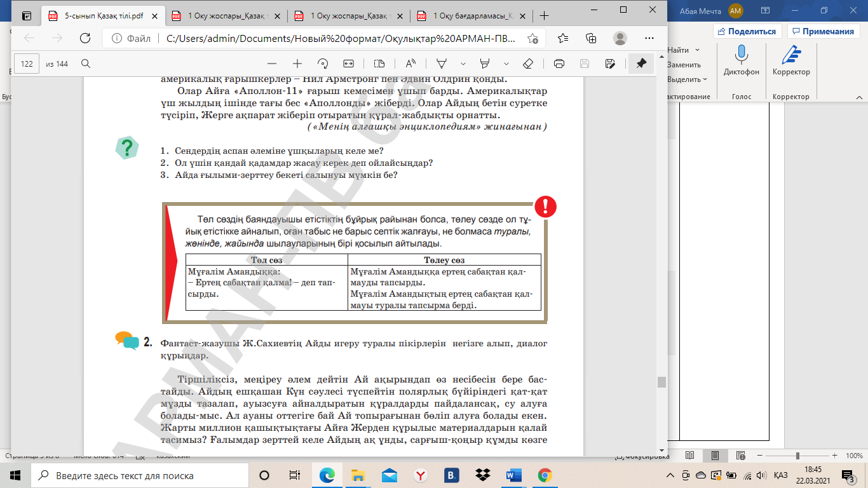The width and height of the screenshot is (868, 488).
Task: Search in PDF with magnifier icon
Action: [x=86, y=64]
